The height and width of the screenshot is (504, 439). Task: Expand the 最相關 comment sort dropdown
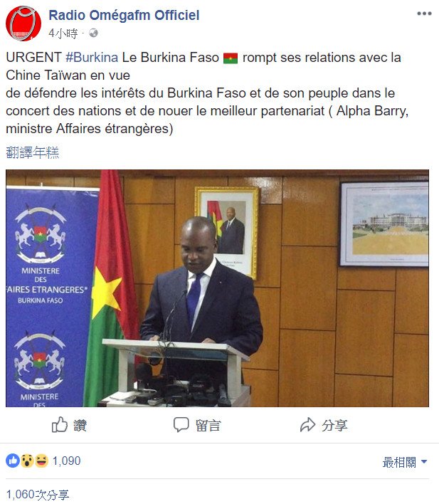click(x=405, y=462)
